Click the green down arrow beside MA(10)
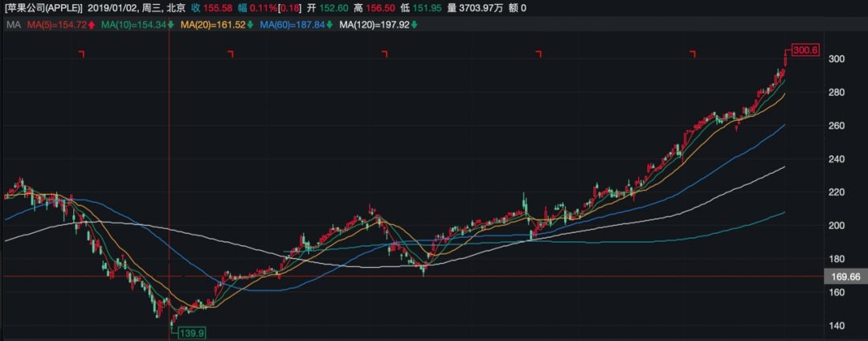 tap(170, 25)
